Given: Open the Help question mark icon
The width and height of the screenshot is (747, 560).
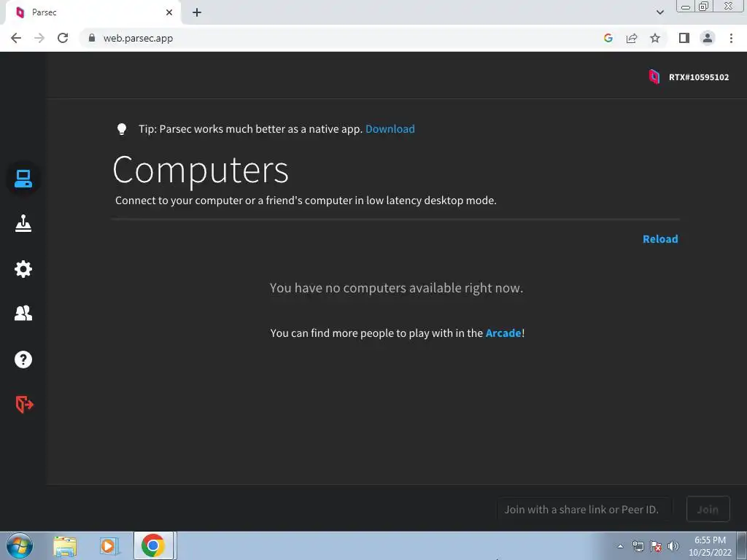Looking at the screenshot, I should 23,359.
